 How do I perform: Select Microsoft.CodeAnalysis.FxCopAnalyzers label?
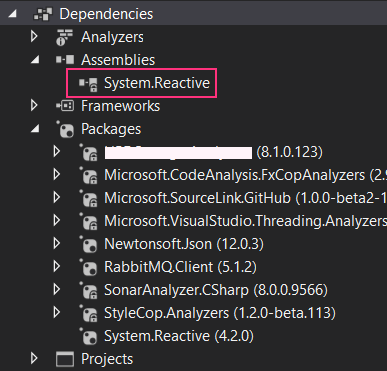[x=234, y=175]
